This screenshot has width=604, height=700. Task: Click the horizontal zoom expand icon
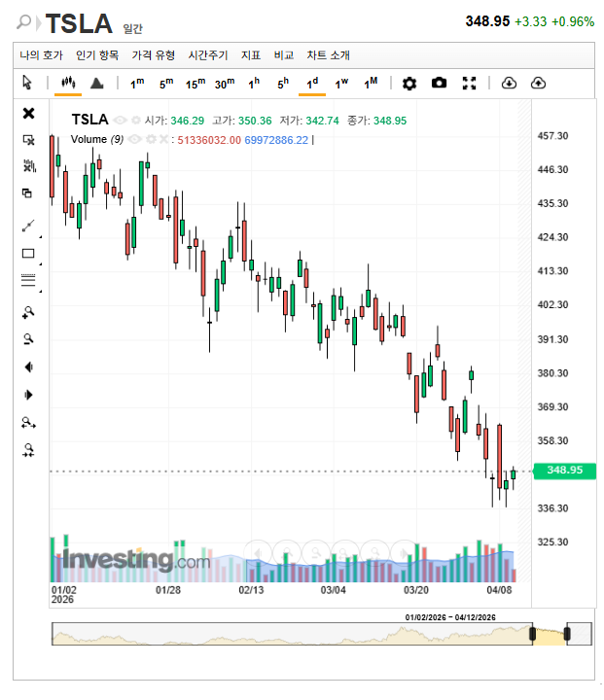coord(28,422)
